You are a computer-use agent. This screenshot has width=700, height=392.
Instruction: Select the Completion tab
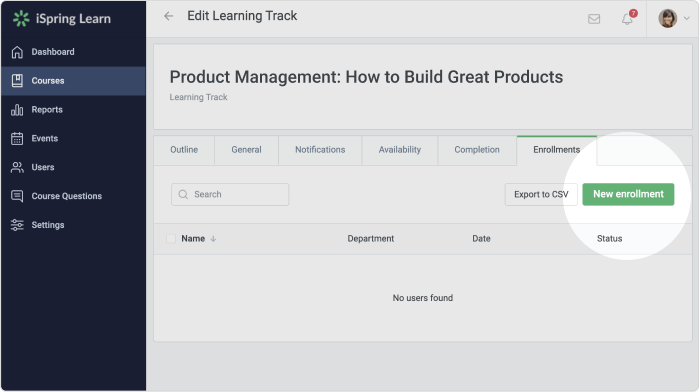(x=477, y=150)
